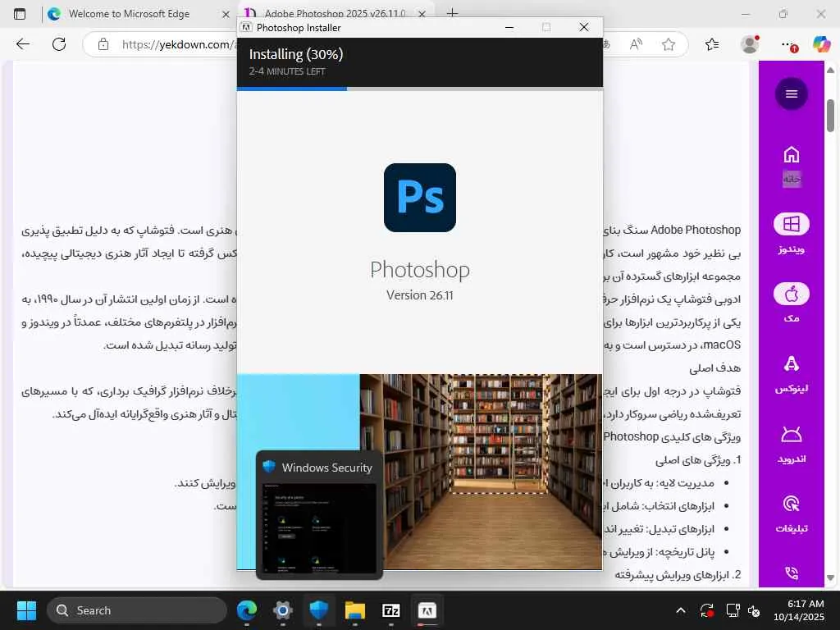Click the تبلیغات label in sidebar
Viewport: 840px width, 630px height.
click(x=792, y=528)
